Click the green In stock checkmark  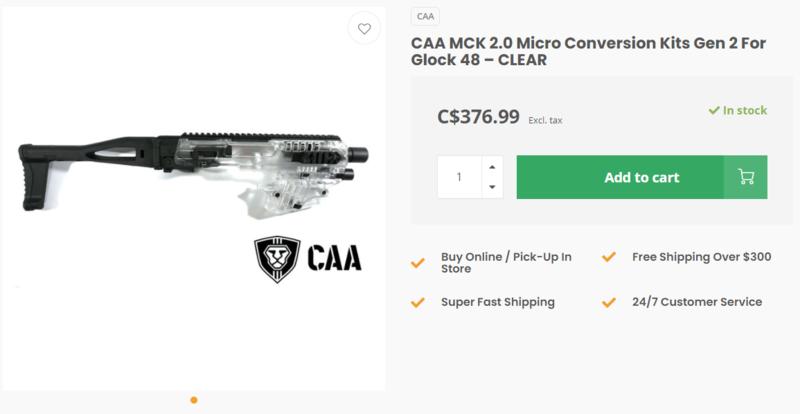714,111
